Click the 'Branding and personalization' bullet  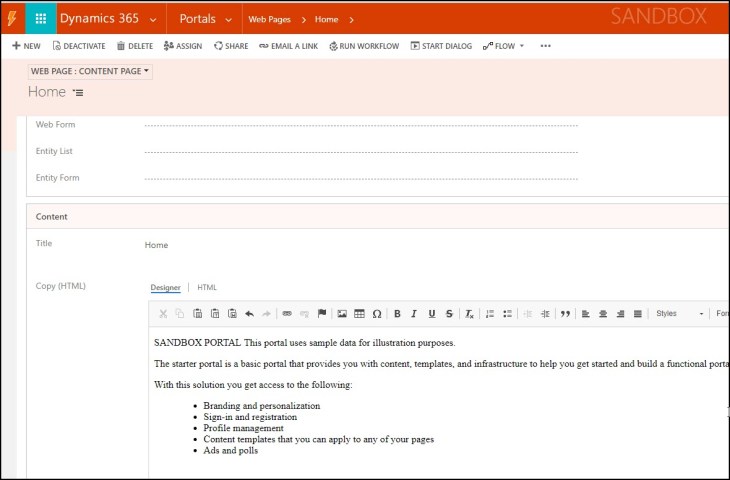[x=262, y=406]
